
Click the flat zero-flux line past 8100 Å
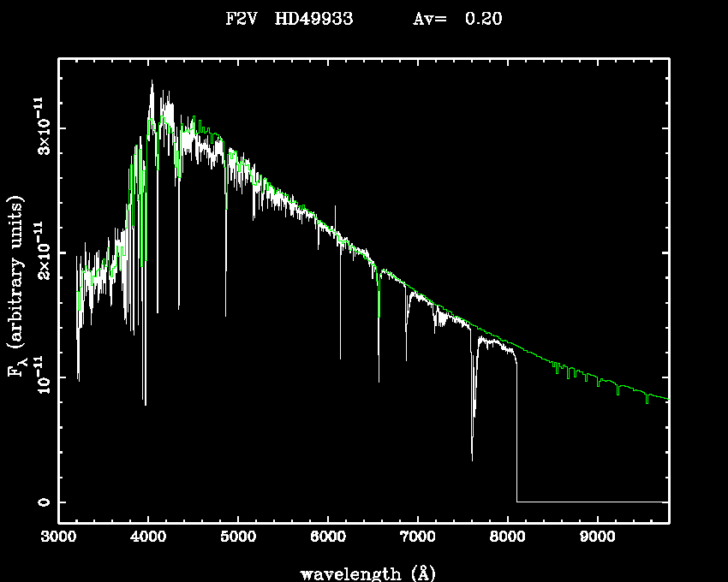click(x=591, y=502)
